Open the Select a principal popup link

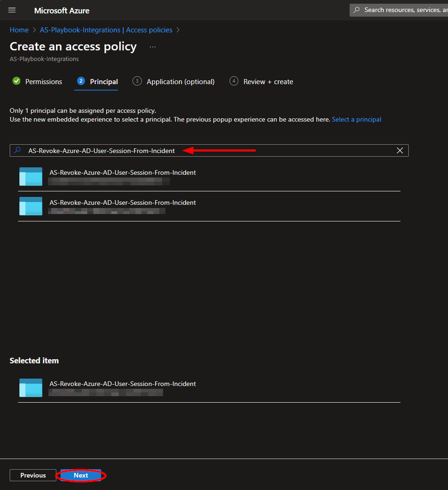[x=357, y=119]
